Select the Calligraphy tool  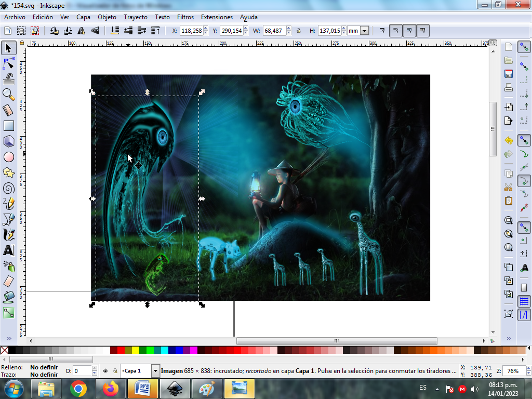8,235
